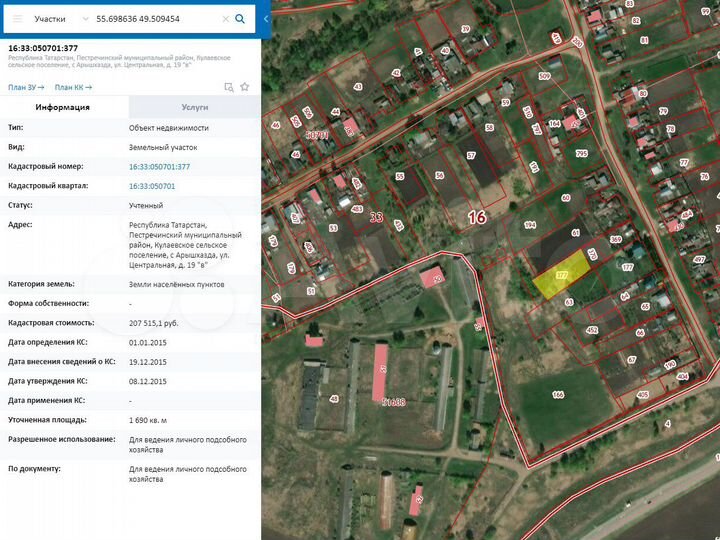Select the Информация tab
Image resolution: width=720 pixels, height=540 pixels.
pyautogui.click(x=63, y=106)
